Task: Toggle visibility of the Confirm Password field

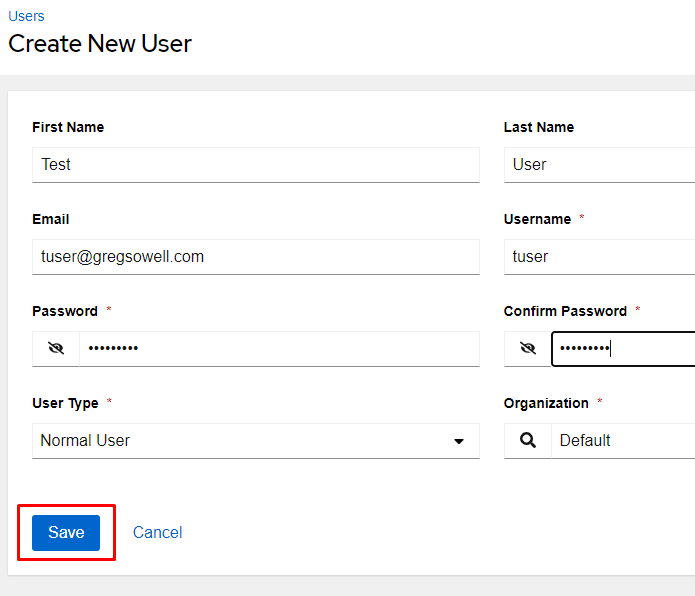Action: pyautogui.click(x=527, y=348)
